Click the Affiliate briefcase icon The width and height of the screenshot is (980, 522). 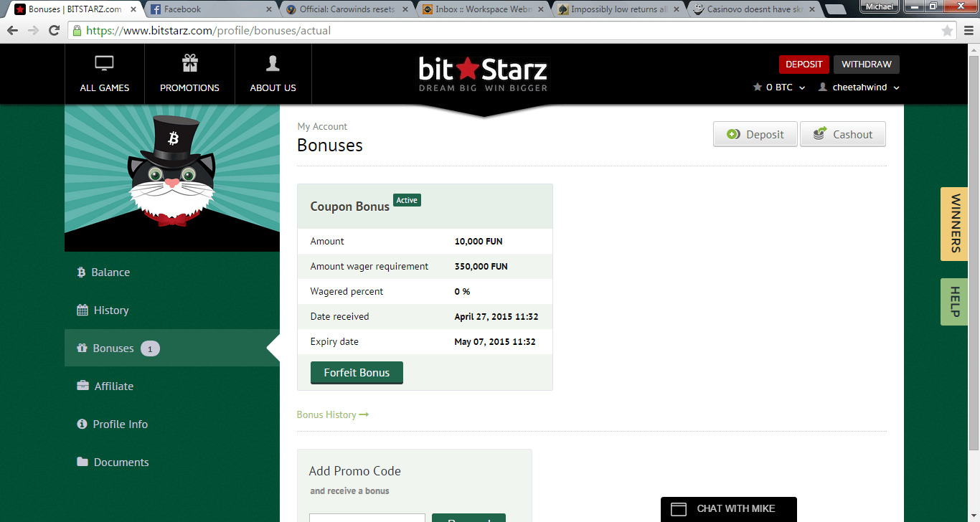coord(83,386)
